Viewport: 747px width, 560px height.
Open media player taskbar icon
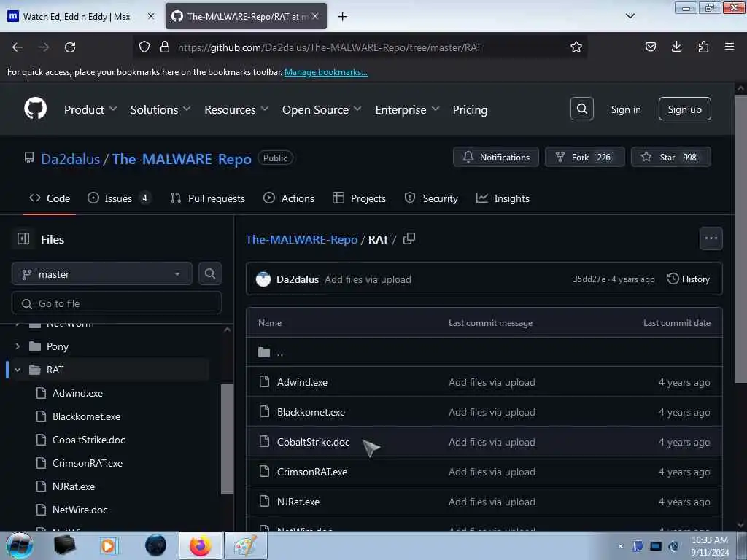109,545
